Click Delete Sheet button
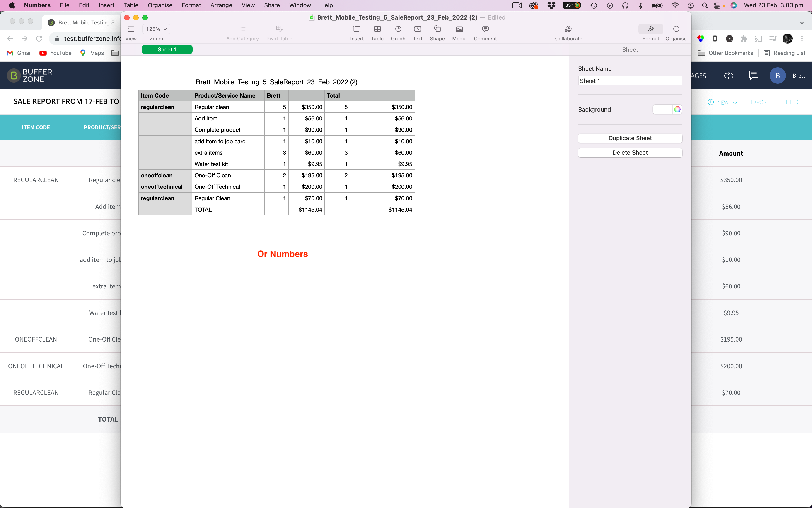 (630, 153)
